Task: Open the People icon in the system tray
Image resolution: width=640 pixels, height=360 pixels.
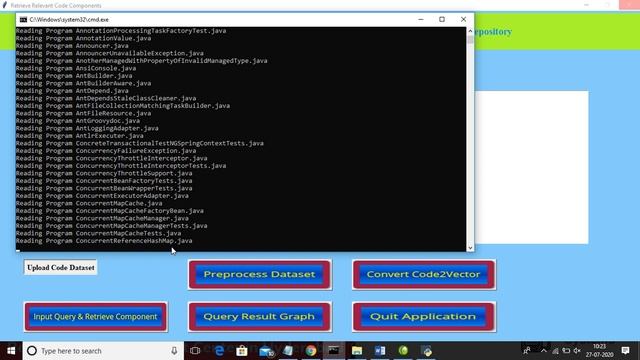Action: 527,351
